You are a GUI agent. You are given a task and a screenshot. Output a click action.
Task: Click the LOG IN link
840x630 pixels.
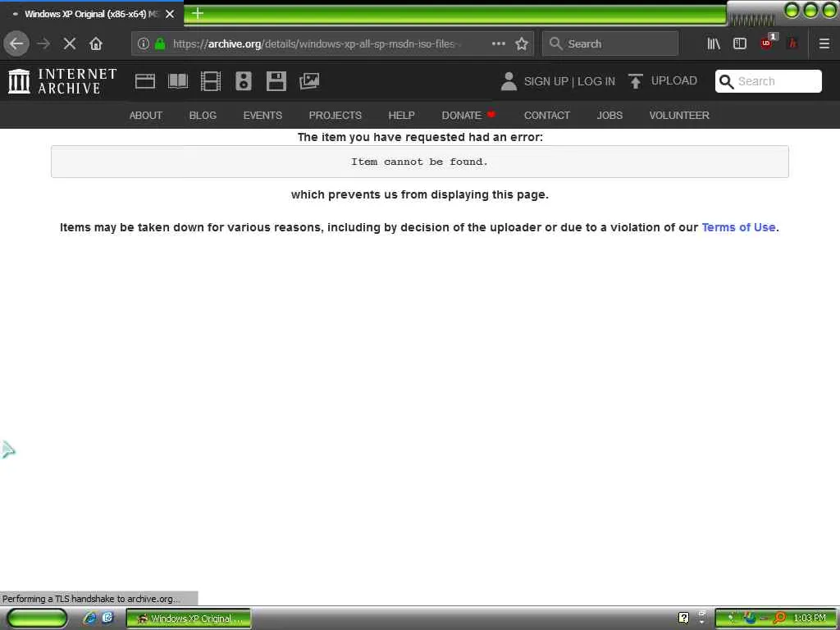[x=596, y=81]
